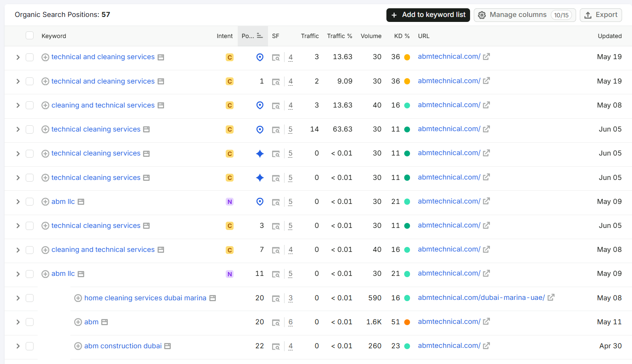Open external link icon in the 9.09 traffic row
This screenshot has height=364, width=632.
[486, 81]
